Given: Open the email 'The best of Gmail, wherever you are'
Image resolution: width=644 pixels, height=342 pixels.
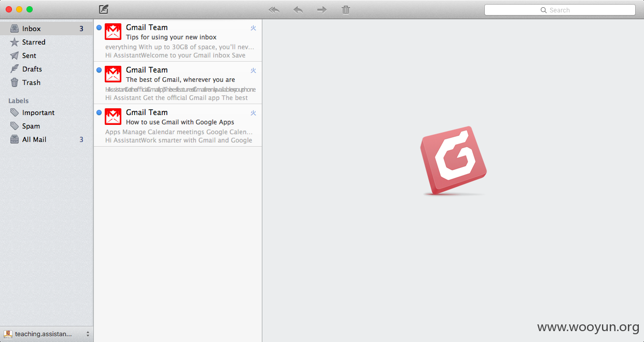Looking at the screenshot, I should pyautogui.click(x=178, y=83).
